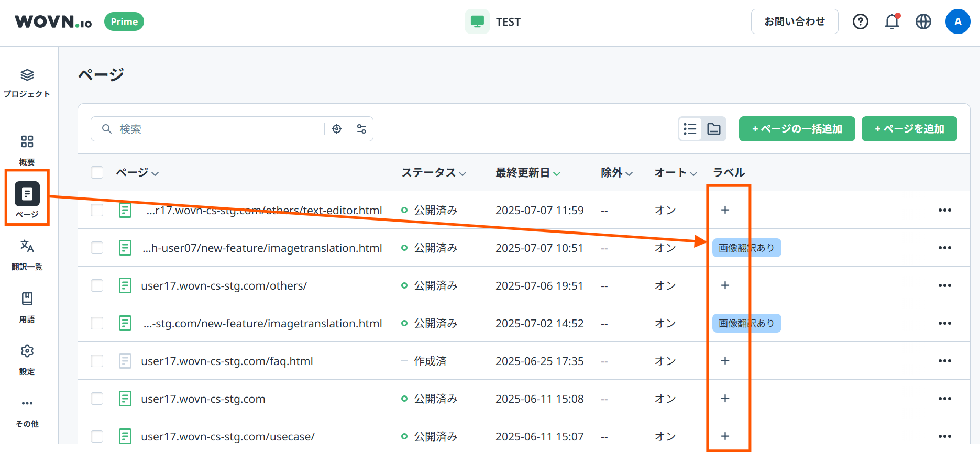The width and height of the screenshot is (980, 452).
Task: Add label to user17.wovn-cs-stg.com/others/ row
Action: [x=725, y=285]
